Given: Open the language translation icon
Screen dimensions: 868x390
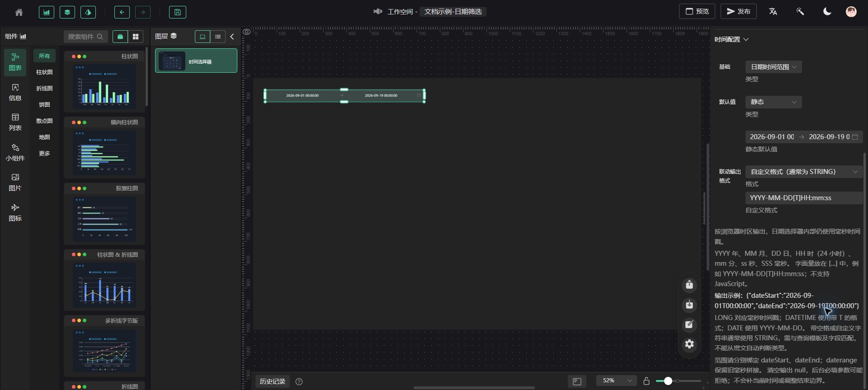Looking at the screenshot, I should click(773, 12).
